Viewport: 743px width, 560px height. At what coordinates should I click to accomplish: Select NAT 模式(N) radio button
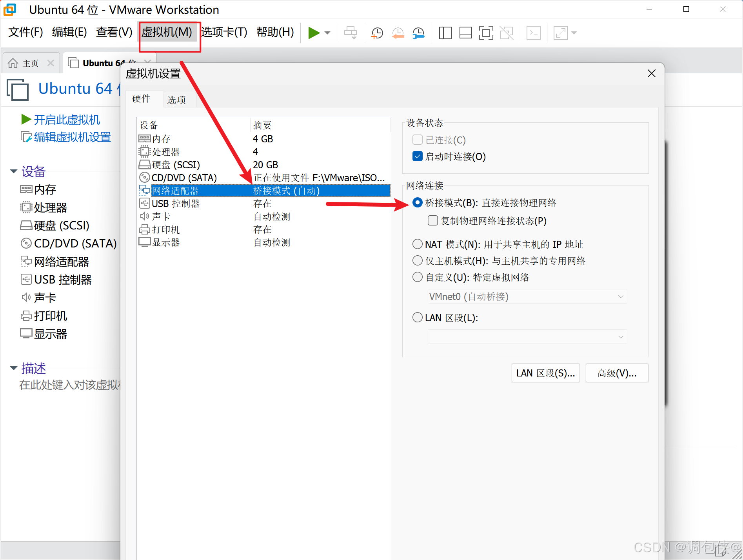point(418,244)
